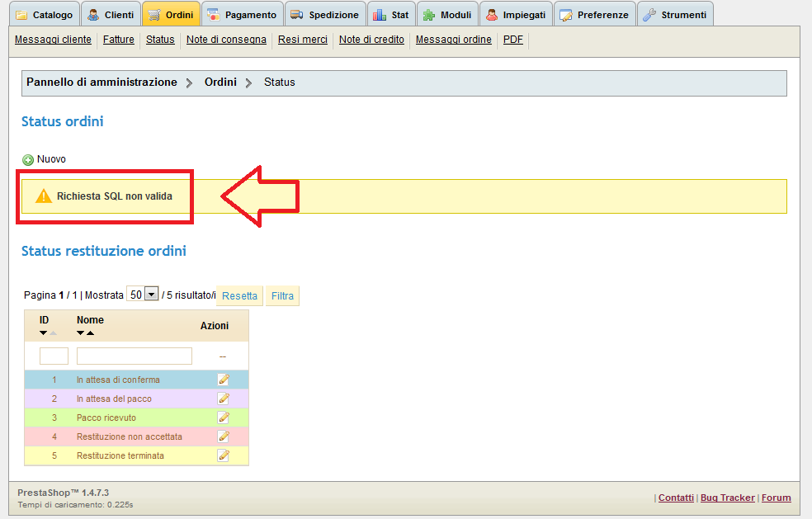812x519 pixels.
Task: Click the Nuovo text link
Action: 51,159
